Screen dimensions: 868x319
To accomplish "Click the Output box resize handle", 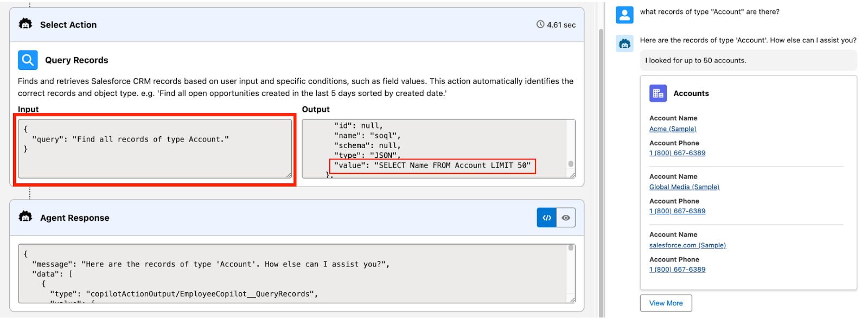I will tap(572, 175).
